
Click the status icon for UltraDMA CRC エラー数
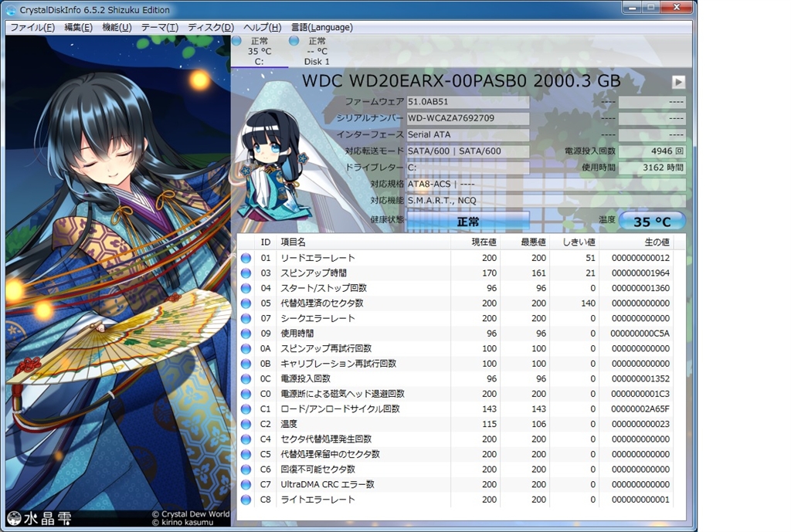246,485
